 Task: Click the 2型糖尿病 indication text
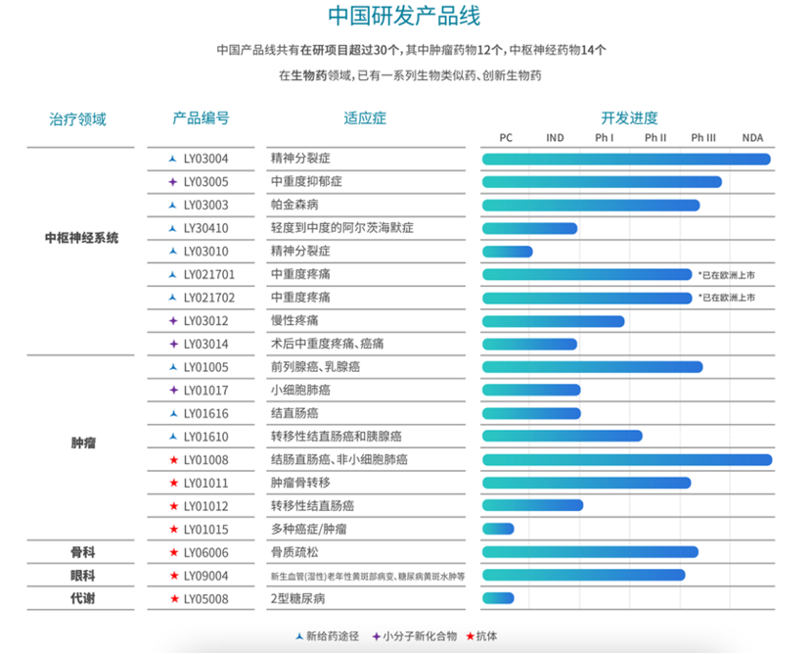click(x=297, y=598)
